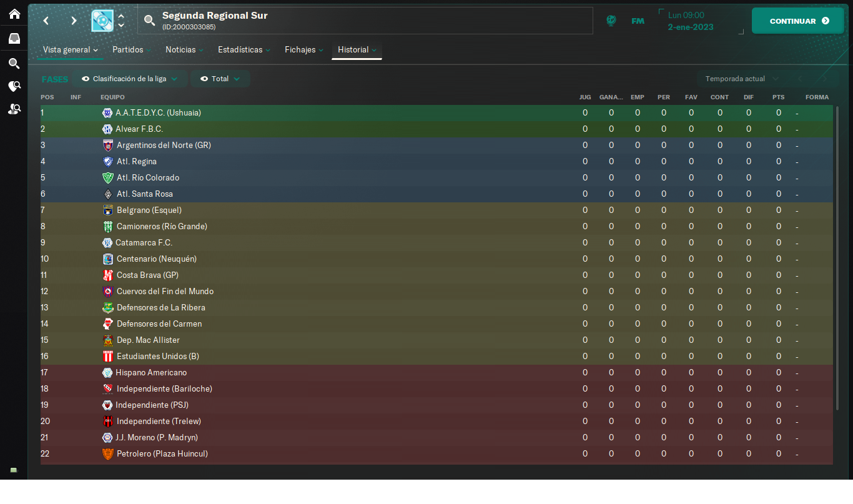Expand the Vista general menu
853x504 pixels.
coord(70,49)
